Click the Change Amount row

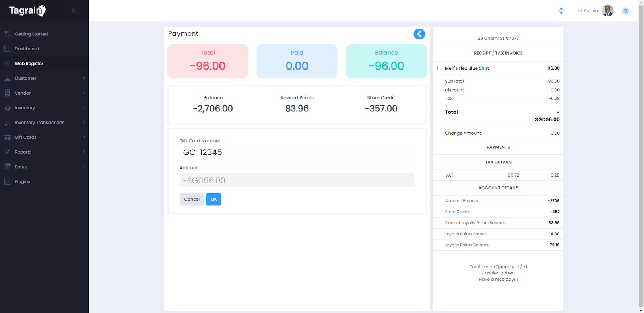(x=498, y=134)
